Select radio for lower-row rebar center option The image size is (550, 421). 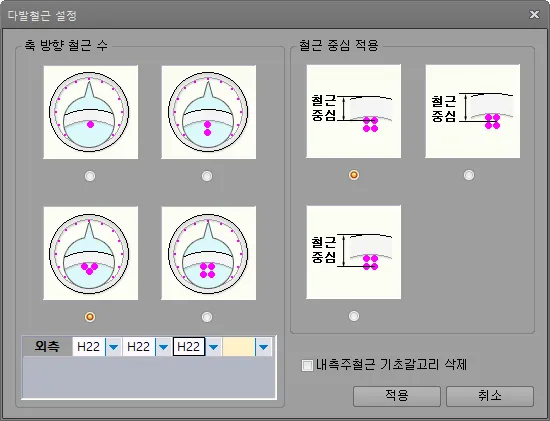tap(354, 316)
